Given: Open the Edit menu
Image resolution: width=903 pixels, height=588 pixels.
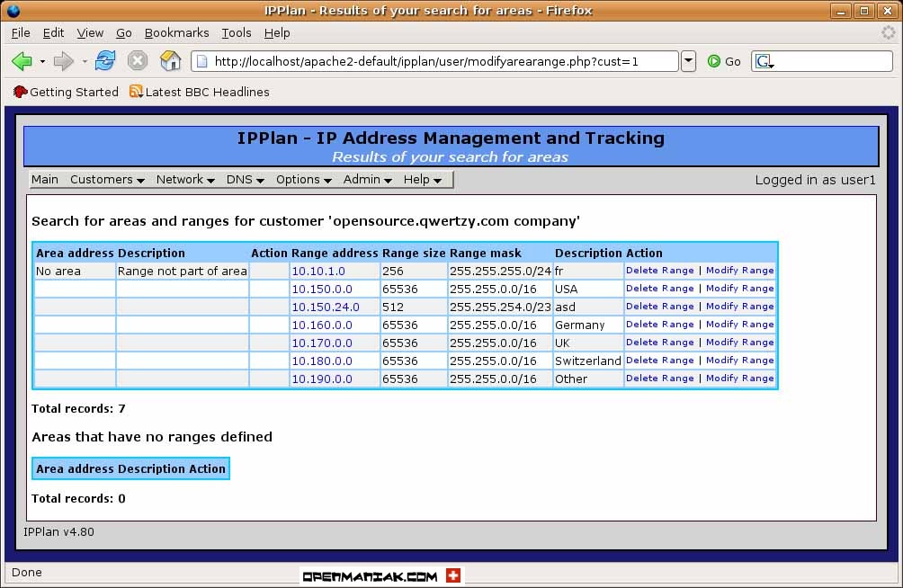Looking at the screenshot, I should pos(54,33).
